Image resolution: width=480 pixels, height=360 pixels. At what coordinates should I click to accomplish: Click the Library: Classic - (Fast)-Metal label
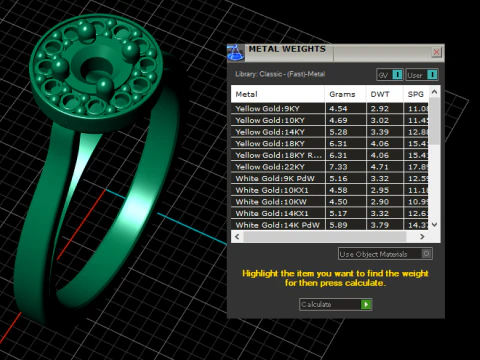click(x=280, y=74)
